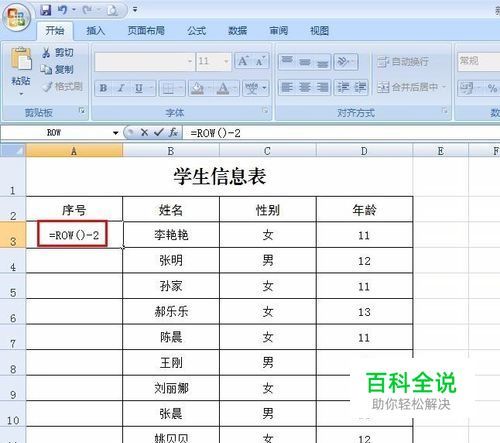This screenshot has height=443, width=500.
Task: Open the merge and center dropdown arrow
Action: [444, 87]
